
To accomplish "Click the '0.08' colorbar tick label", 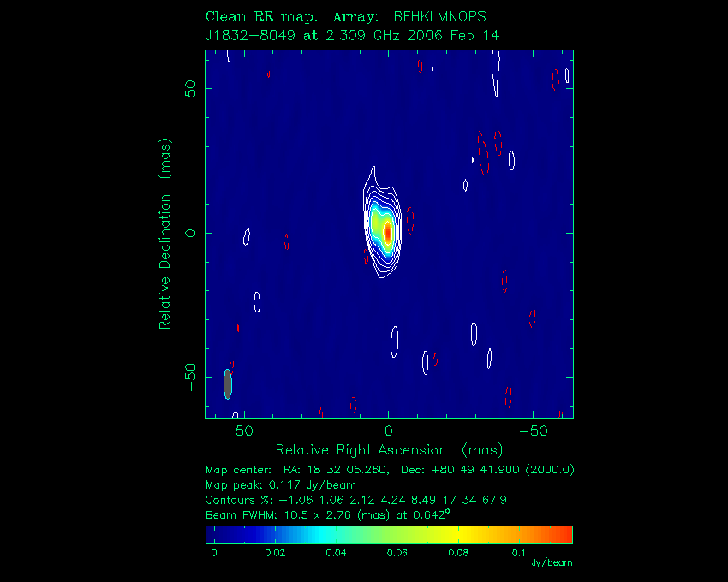I will click(458, 553).
